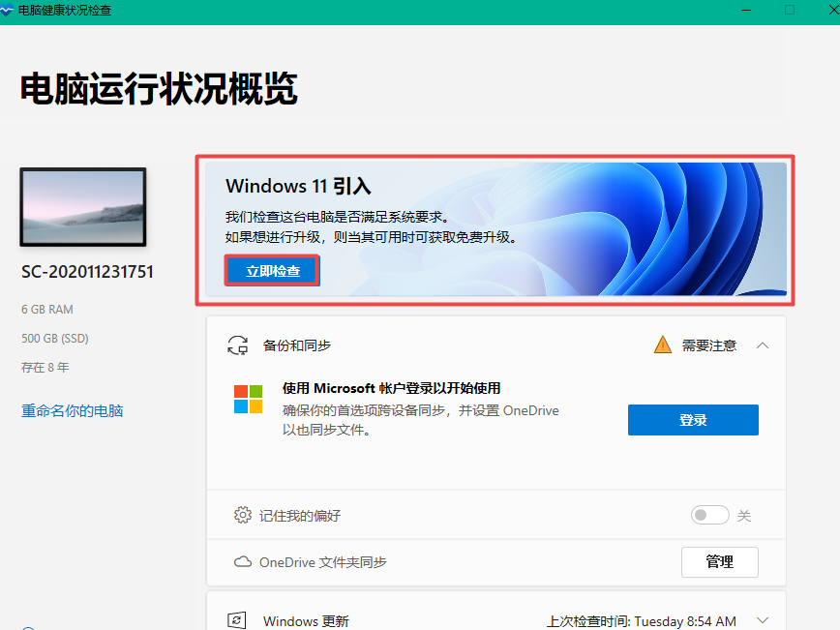Click the OneDrive cloud icon
Viewport: 840px width, 630px height.
pos(243,562)
